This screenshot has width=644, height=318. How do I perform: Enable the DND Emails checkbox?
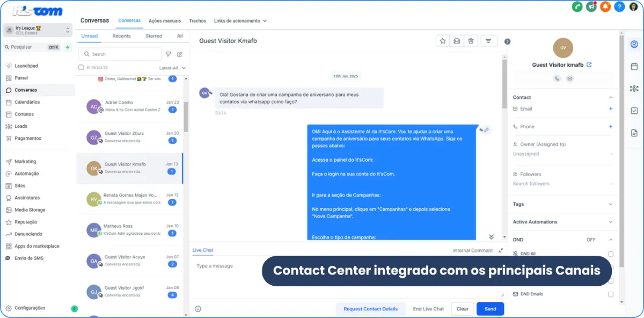pos(611,294)
